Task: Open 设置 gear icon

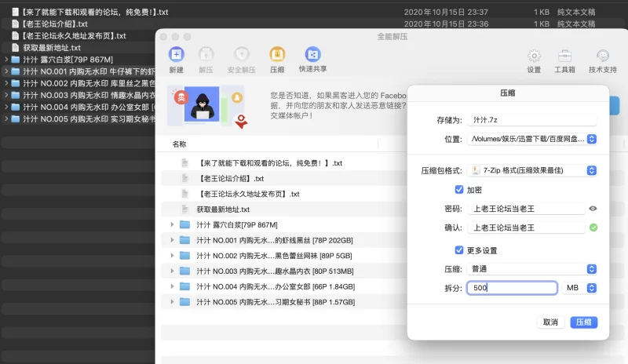Action: pyautogui.click(x=534, y=56)
